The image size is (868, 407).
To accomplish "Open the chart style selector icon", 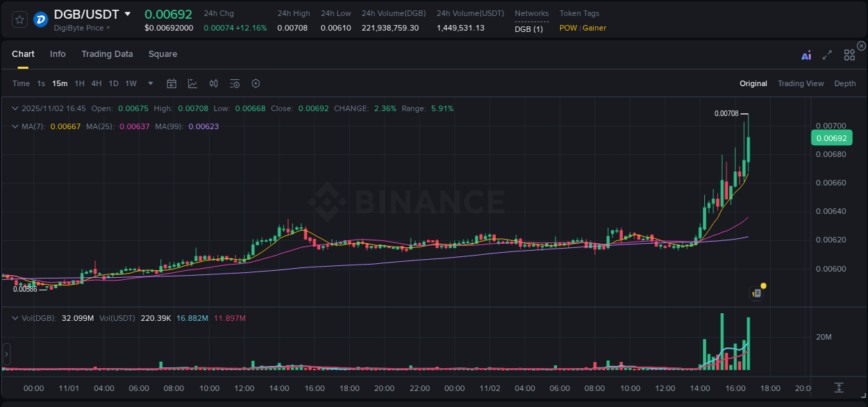I will click(192, 83).
